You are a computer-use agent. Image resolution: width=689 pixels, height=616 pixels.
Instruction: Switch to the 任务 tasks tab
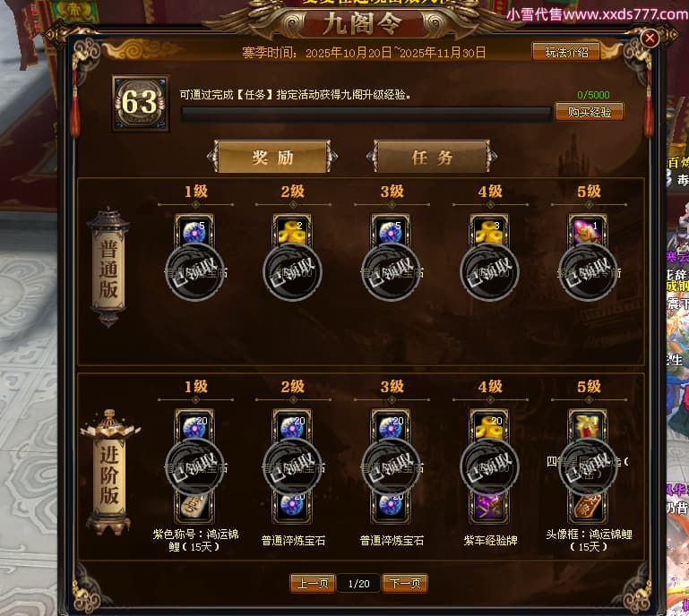[x=432, y=157]
